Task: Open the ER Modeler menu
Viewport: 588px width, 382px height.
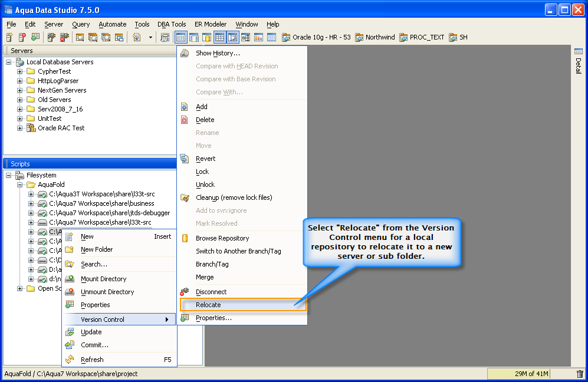Action: 211,24
